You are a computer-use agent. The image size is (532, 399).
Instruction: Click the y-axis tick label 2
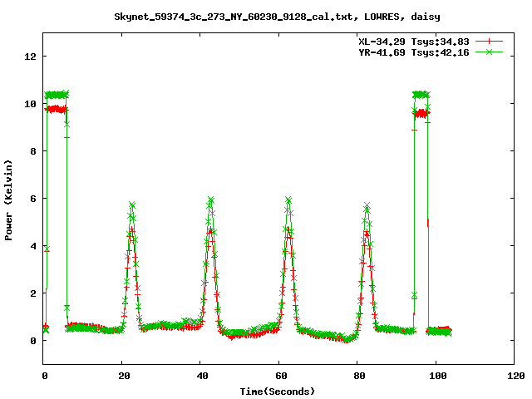click(33, 293)
